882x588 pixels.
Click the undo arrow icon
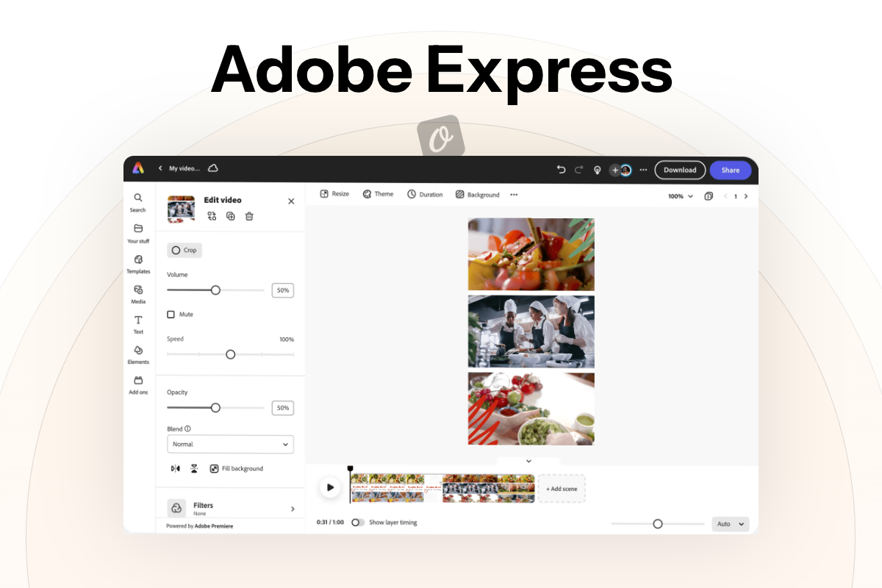[x=561, y=170]
